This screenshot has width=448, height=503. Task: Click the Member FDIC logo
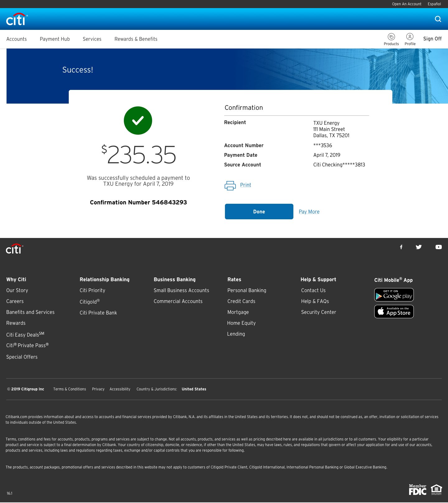click(418, 490)
